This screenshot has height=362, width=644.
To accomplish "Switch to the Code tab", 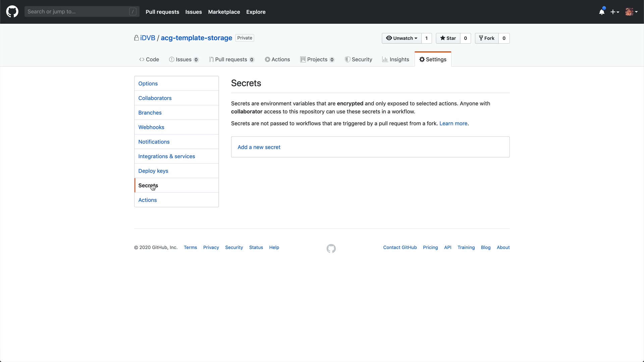I will [x=149, y=59].
